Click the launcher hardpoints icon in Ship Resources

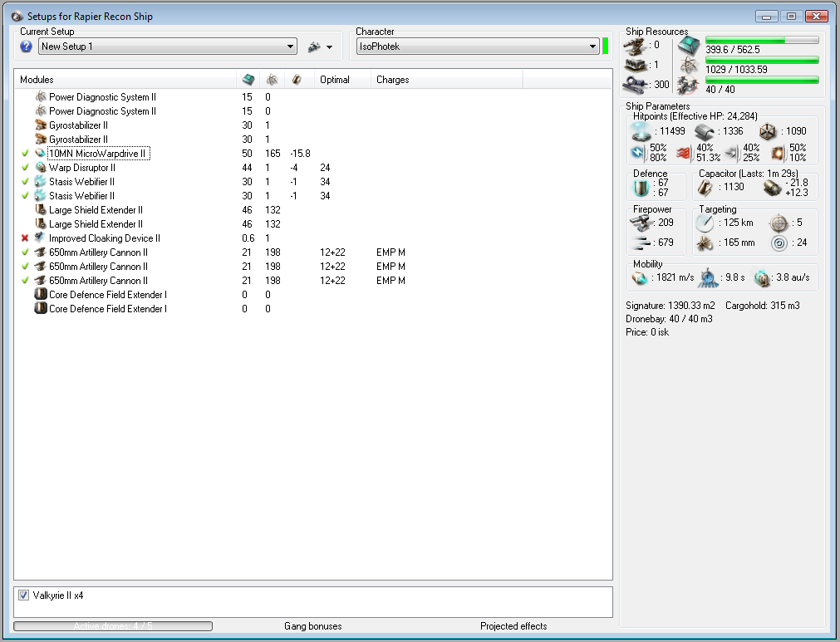point(636,66)
